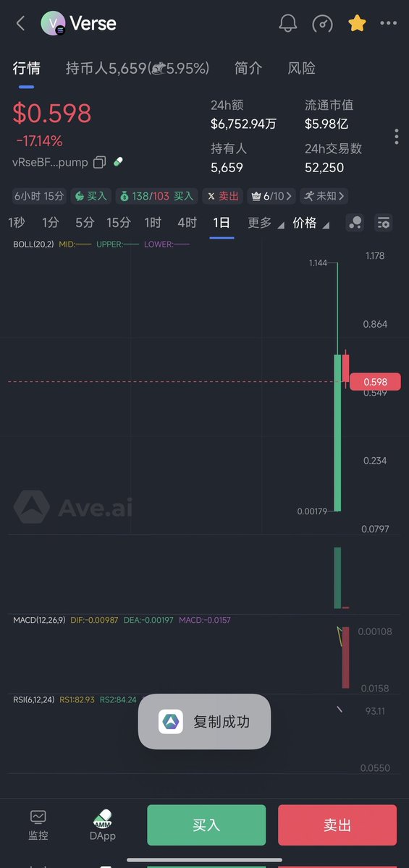
Task: Toggle the favorite star for Verse
Action: tap(357, 23)
